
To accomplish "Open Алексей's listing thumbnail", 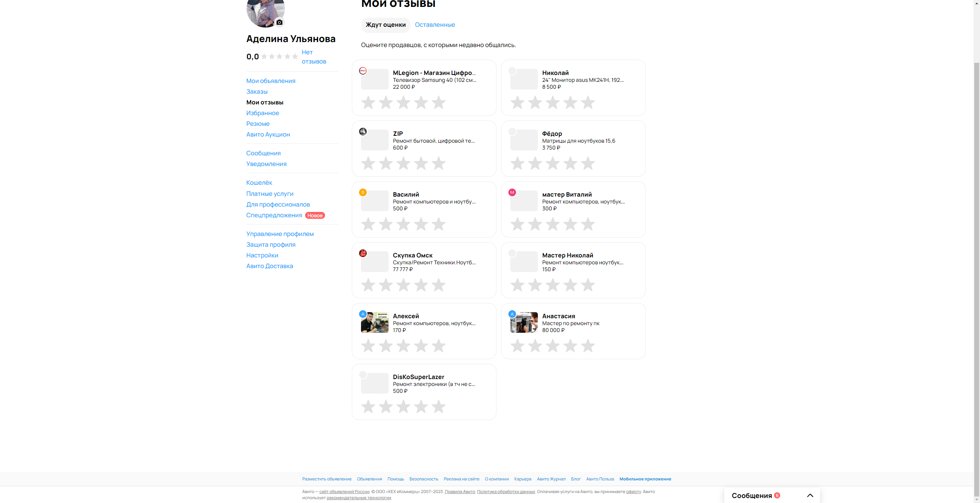I will tap(375, 322).
